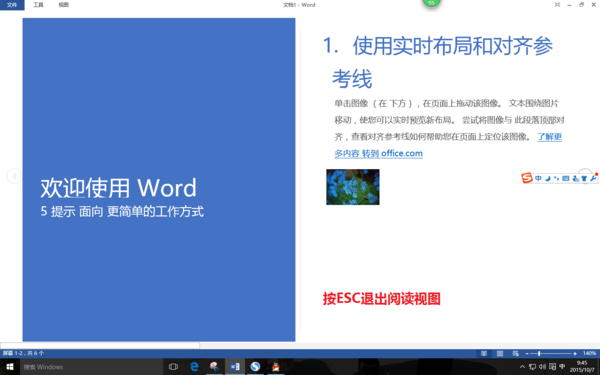Open network icon in system tray
This screenshot has width=600, height=375.
coord(532,367)
